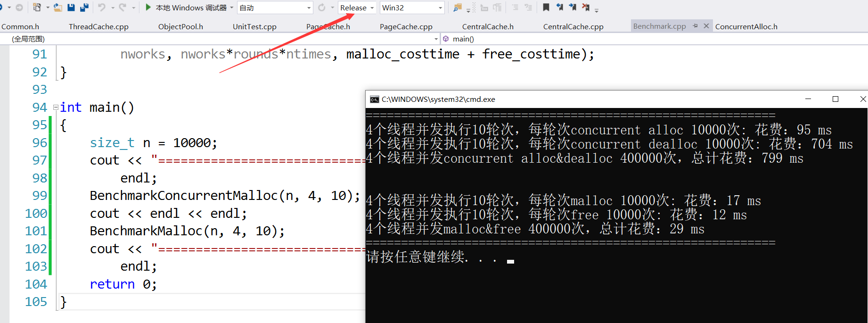Click the find in files folder icon
Viewport: 868px width, 323px height.
(x=458, y=8)
